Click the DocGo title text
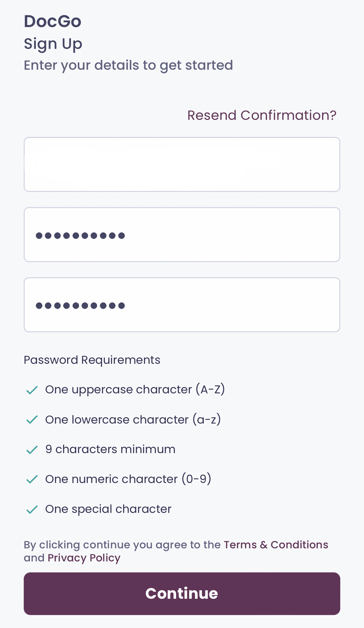 (x=53, y=21)
